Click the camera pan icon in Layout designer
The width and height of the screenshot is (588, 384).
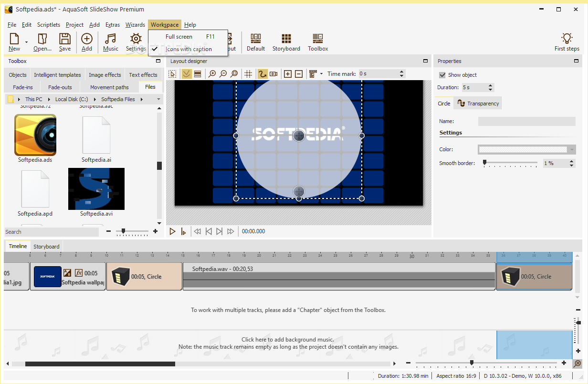273,74
